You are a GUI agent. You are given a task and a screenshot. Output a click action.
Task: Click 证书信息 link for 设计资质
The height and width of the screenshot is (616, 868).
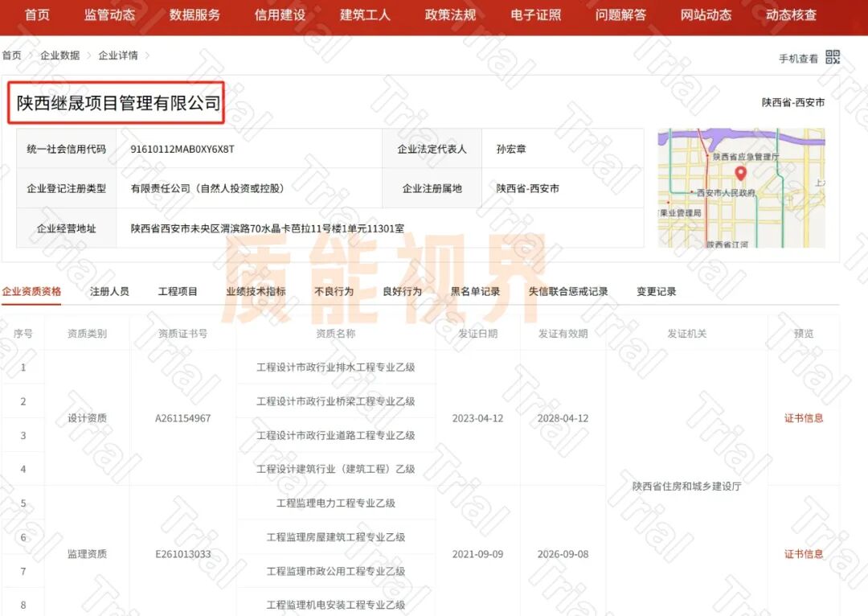click(x=804, y=418)
